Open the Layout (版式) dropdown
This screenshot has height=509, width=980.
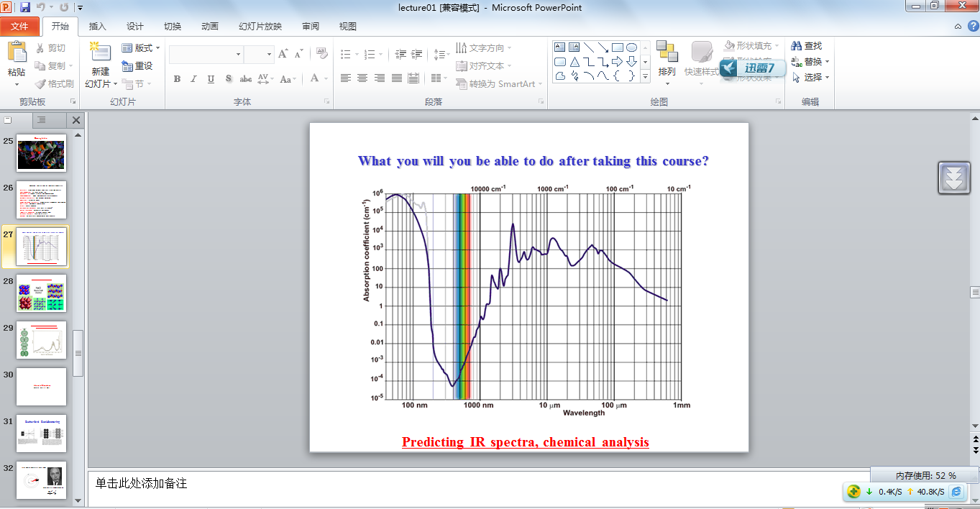[141, 48]
